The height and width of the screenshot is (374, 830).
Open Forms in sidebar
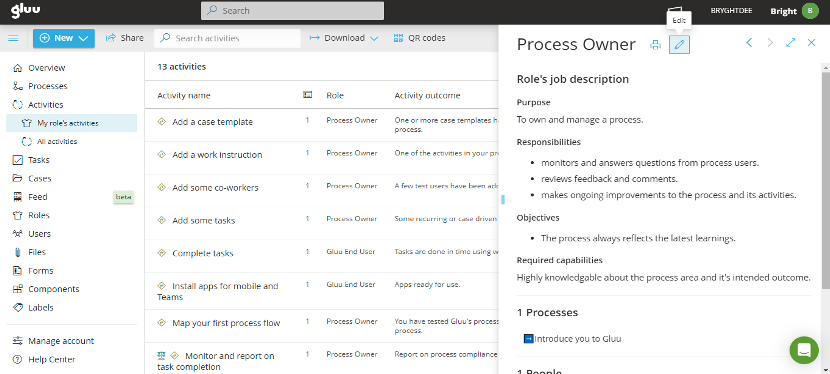[40, 271]
